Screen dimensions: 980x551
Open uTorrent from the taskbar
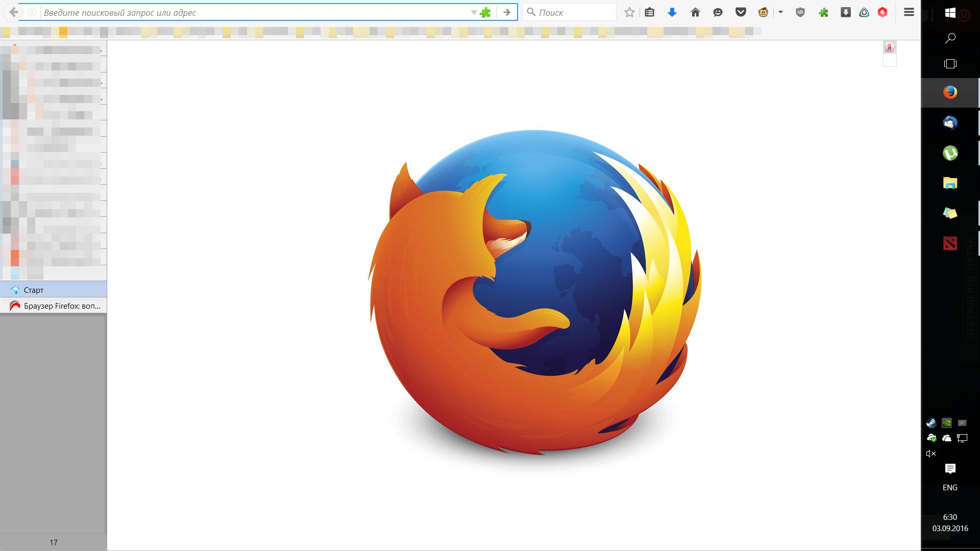[x=950, y=153]
